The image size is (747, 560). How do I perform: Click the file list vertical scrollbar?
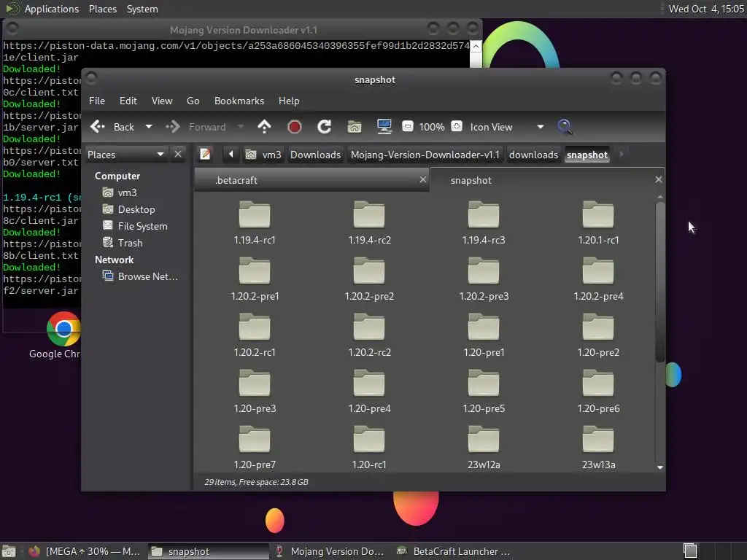pyautogui.click(x=659, y=282)
